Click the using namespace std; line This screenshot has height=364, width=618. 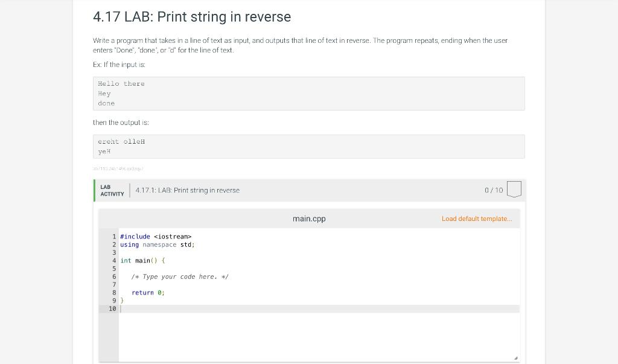point(157,244)
